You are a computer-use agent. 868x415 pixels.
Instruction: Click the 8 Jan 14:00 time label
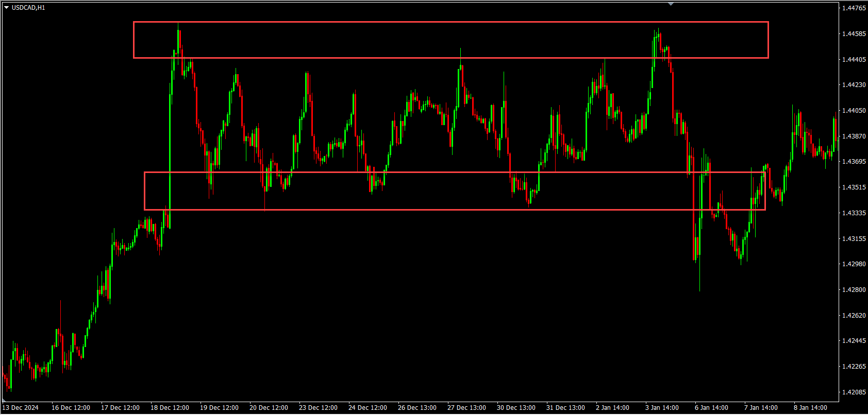click(810, 408)
